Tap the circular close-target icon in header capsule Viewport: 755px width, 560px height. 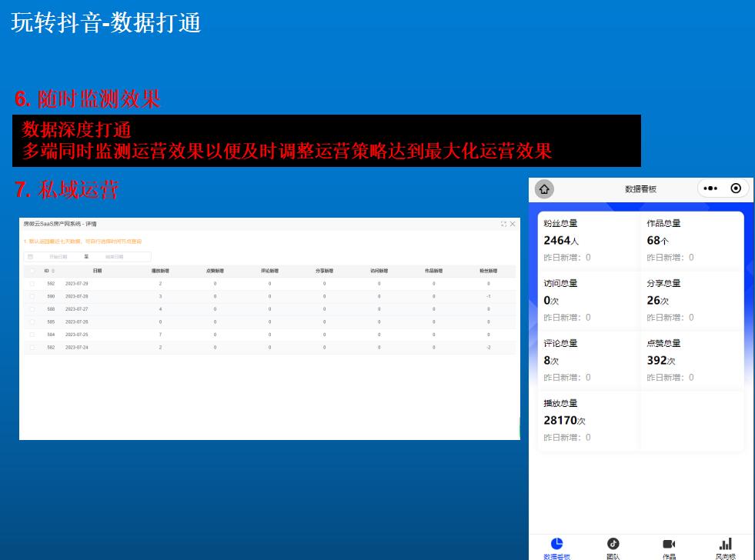point(736,188)
